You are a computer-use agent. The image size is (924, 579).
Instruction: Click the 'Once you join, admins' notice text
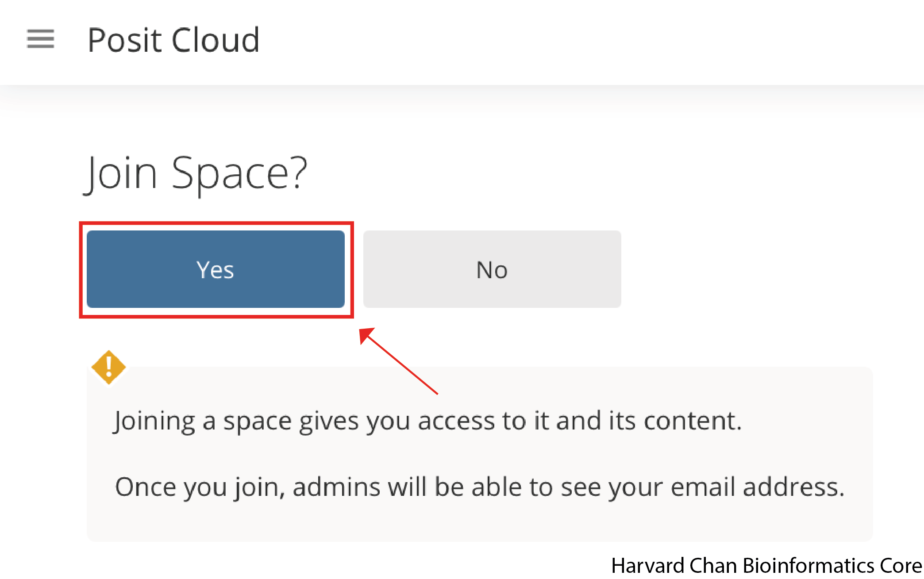click(x=480, y=487)
